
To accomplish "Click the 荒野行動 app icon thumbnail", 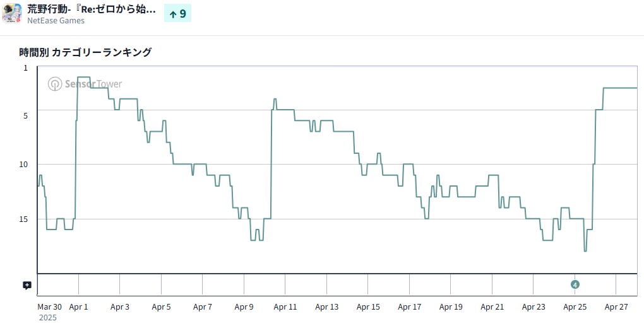I will click(x=12, y=13).
